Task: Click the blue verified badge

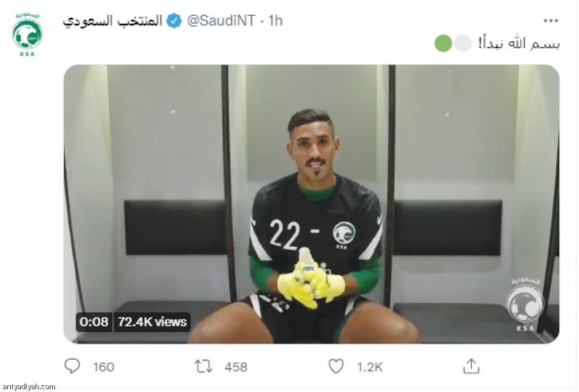Action: click(x=174, y=21)
